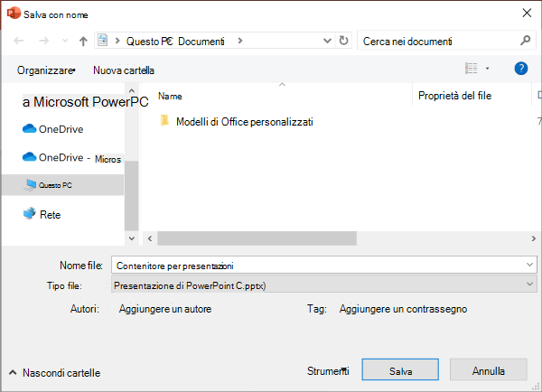Go back with the left arrow

(19, 41)
